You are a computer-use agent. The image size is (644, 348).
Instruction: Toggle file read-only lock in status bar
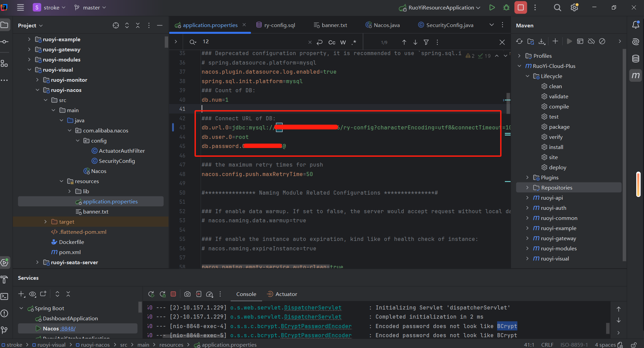click(634, 345)
